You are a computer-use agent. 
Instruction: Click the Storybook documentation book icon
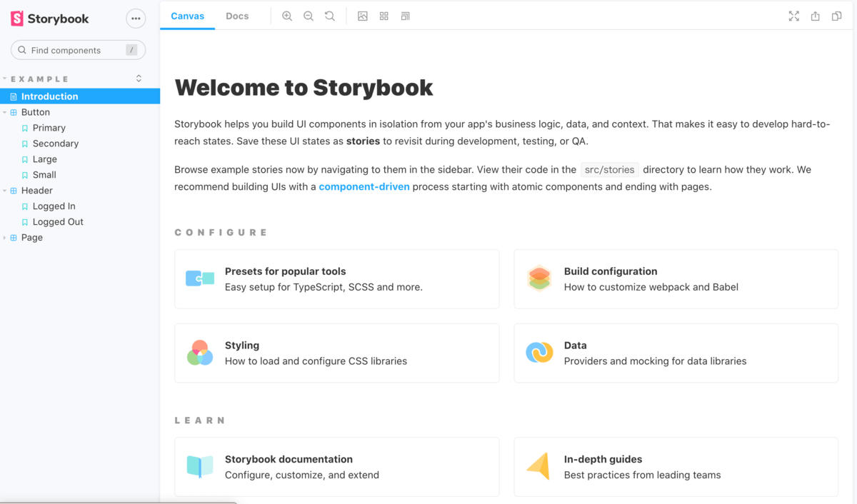(x=200, y=466)
